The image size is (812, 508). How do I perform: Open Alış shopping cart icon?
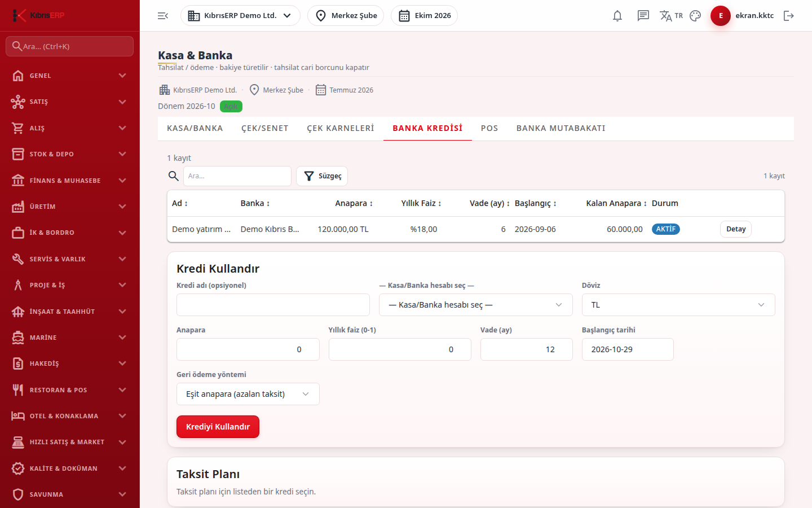pos(18,128)
